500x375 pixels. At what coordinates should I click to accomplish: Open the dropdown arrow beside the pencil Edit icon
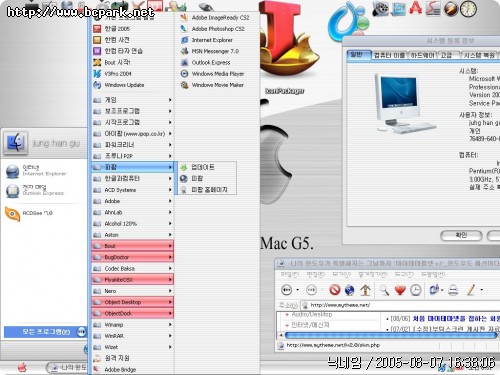click(481, 290)
